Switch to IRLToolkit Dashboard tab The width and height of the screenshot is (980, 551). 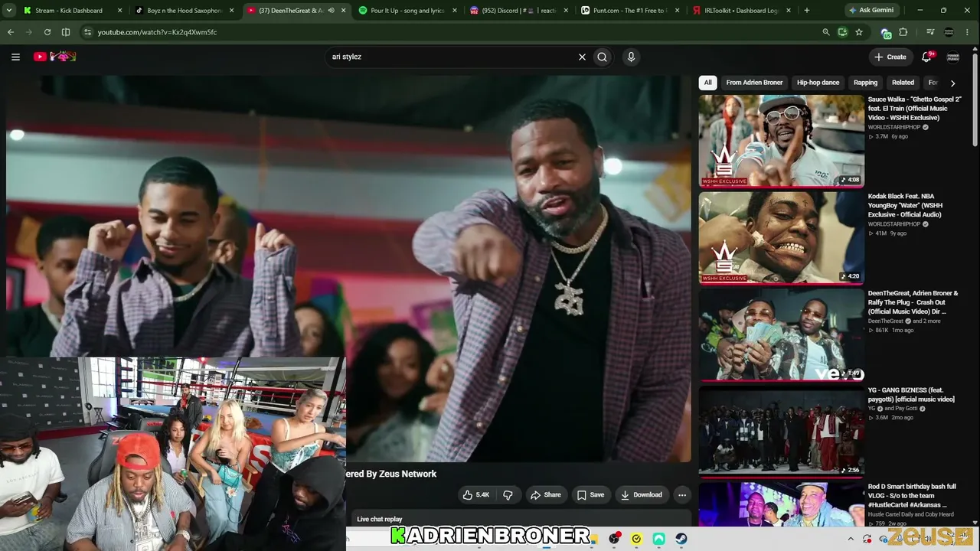click(x=741, y=11)
